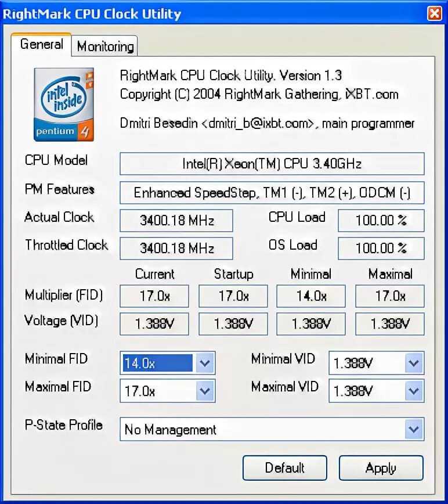Viewport: 448px width, 504px height.
Task: Click the Apply button
Action: coord(381,468)
